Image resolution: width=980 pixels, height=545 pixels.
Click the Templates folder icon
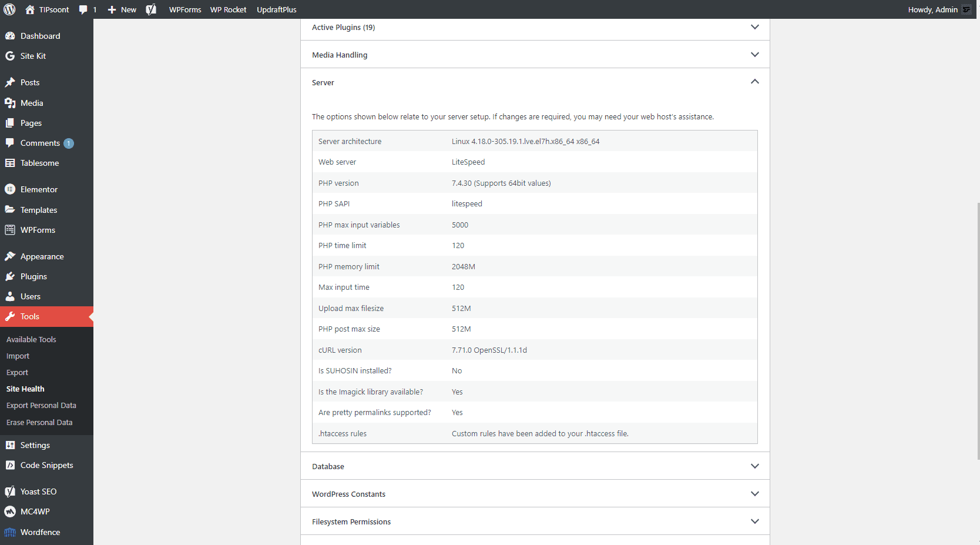pos(10,210)
